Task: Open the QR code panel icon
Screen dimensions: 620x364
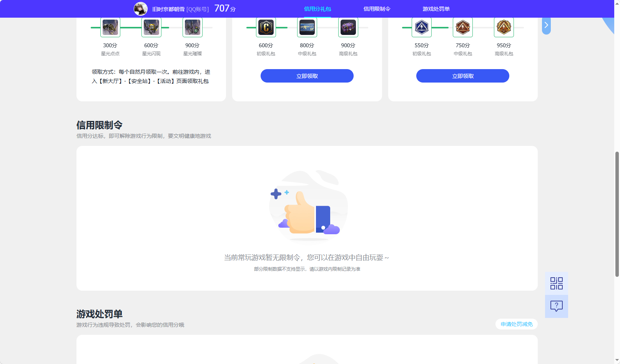Action: coord(556,283)
